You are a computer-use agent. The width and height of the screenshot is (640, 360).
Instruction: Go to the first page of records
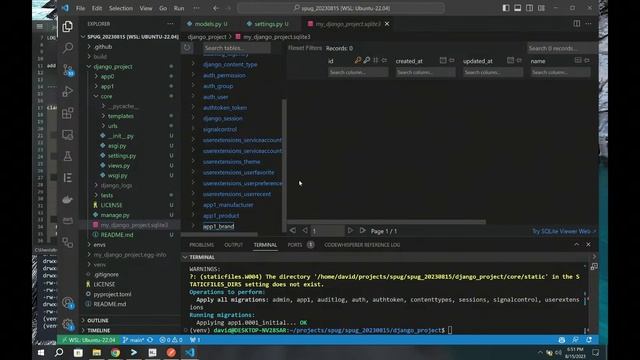click(x=293, y=231)
